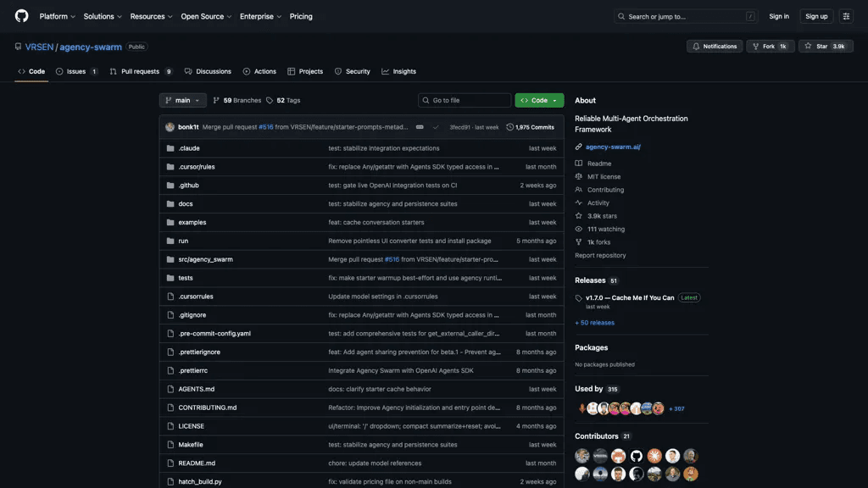Open commit 'feat: cache conversation starters'
This screenshot has height=488, width=868.
[376, 223]
